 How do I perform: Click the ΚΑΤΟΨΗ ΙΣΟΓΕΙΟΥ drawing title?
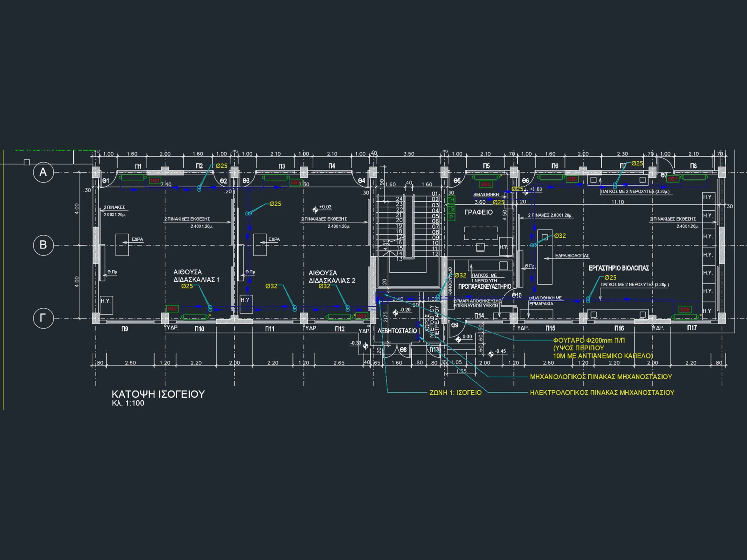tap(158, 394)
